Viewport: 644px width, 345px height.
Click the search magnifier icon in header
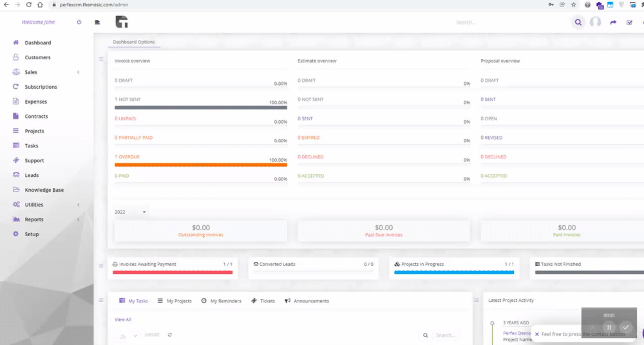(578, 22)
